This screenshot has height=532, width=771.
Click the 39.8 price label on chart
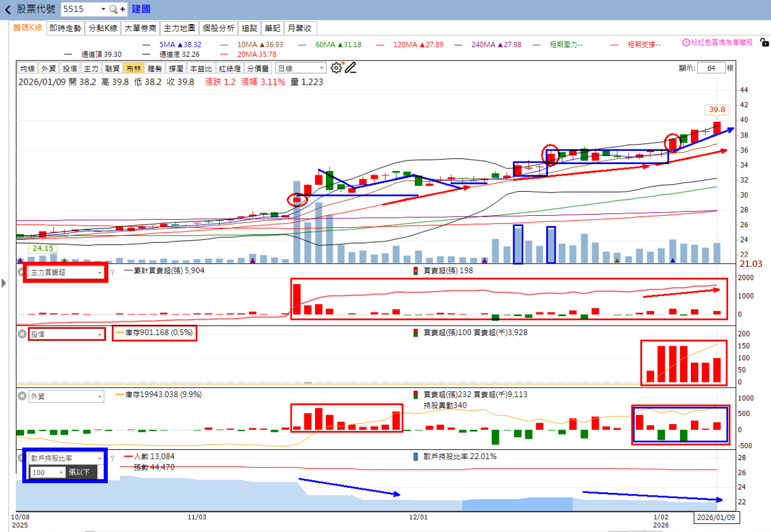[x=717, y=109]
